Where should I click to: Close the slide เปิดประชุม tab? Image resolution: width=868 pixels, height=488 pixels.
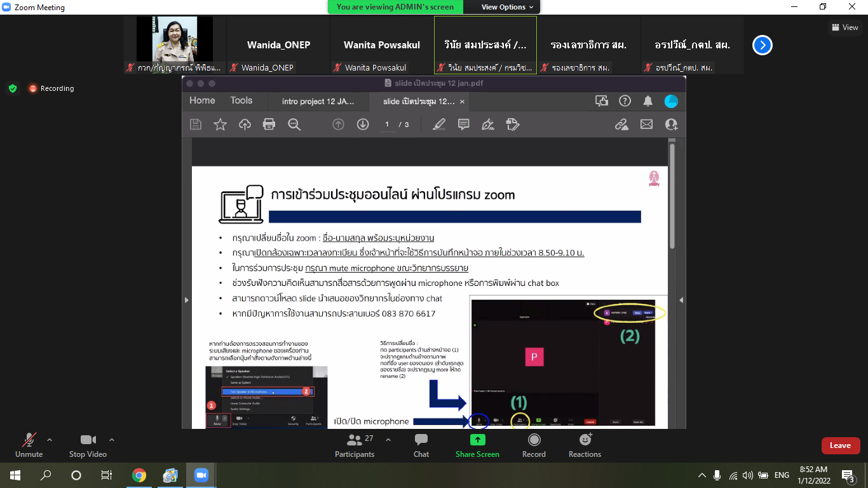(462, 102)
